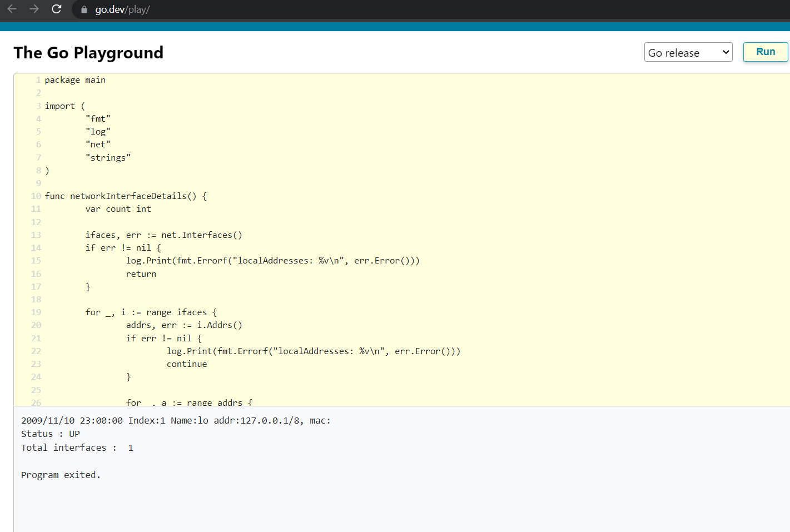Click the browser back navigation arrow
The width and height of the screenshot is (790, 532).
tap(11, 9)
